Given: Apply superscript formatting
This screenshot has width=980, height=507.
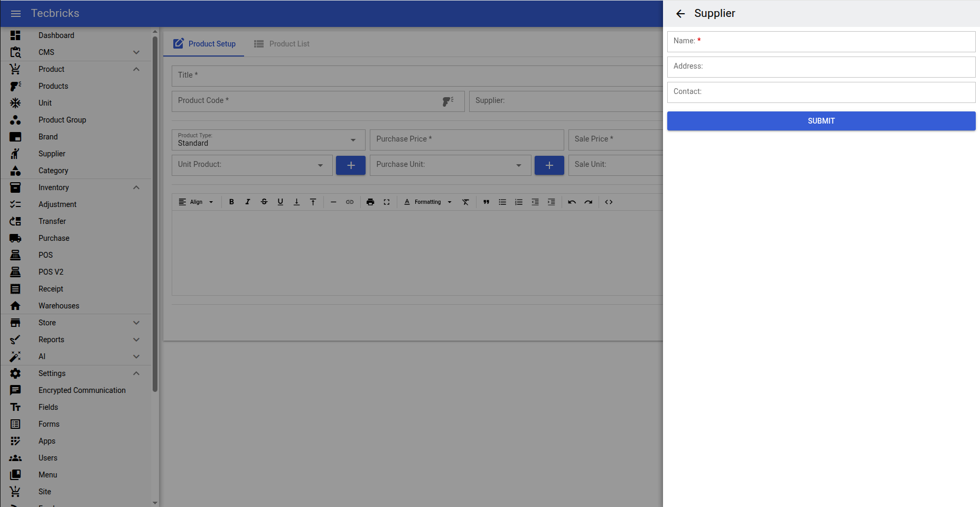Looking at the screenshot, I should coord(313,202).
